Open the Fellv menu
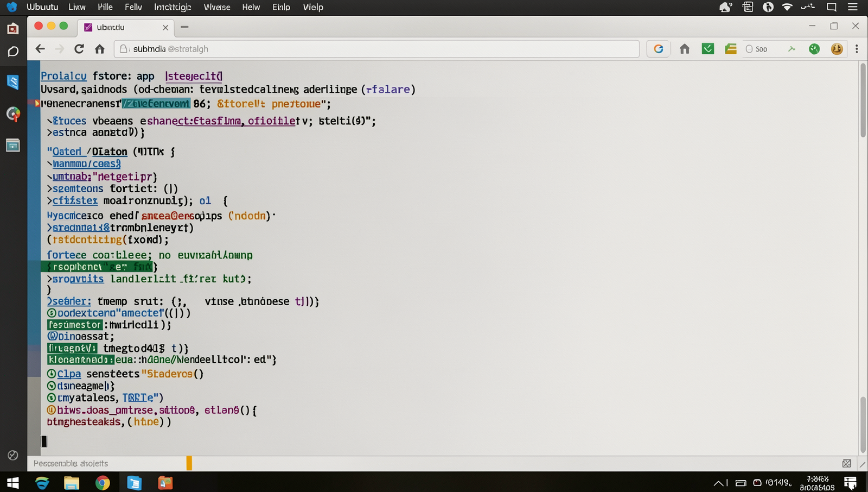 [x=133, y=7]
